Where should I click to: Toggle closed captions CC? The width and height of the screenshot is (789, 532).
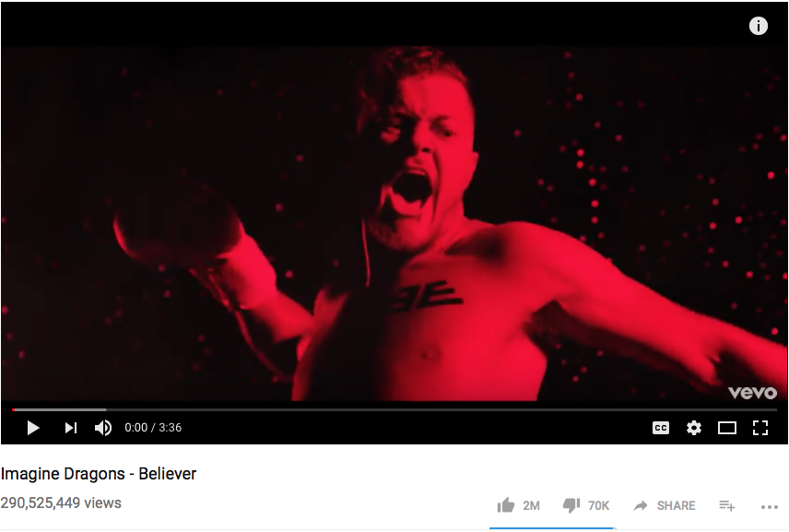[x=660, y=428]
